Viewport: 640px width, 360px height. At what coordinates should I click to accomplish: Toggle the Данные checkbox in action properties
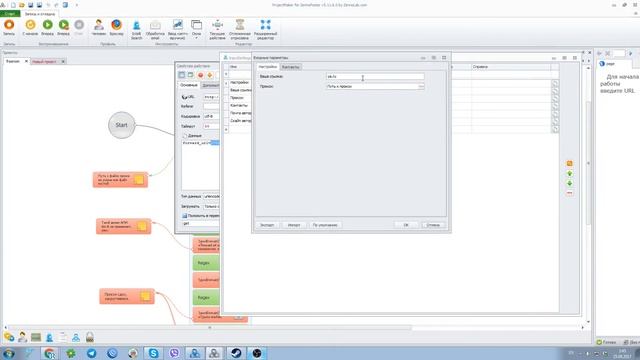click(x=184, y=136)
